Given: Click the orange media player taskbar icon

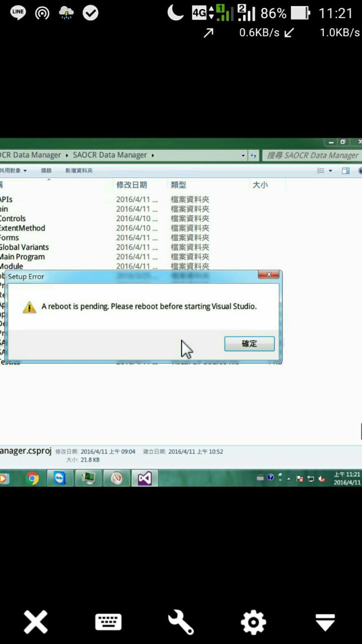Looking at the screenshot, I should pos(4,478).
